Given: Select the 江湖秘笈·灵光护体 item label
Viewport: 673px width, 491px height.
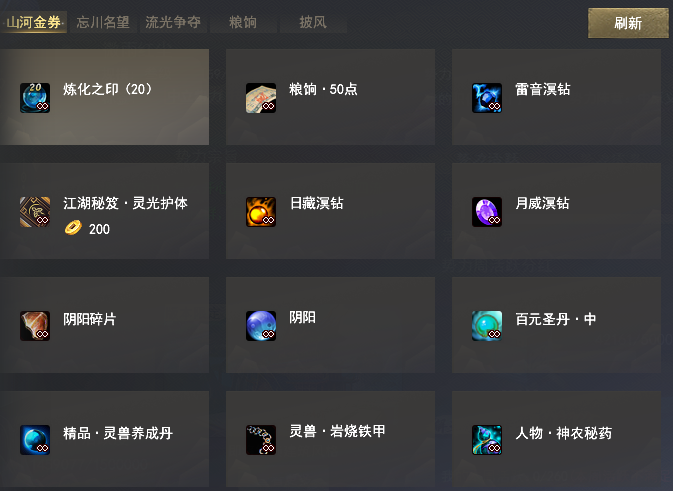Looking at the screenshot, I should click(x=125, y=203).
